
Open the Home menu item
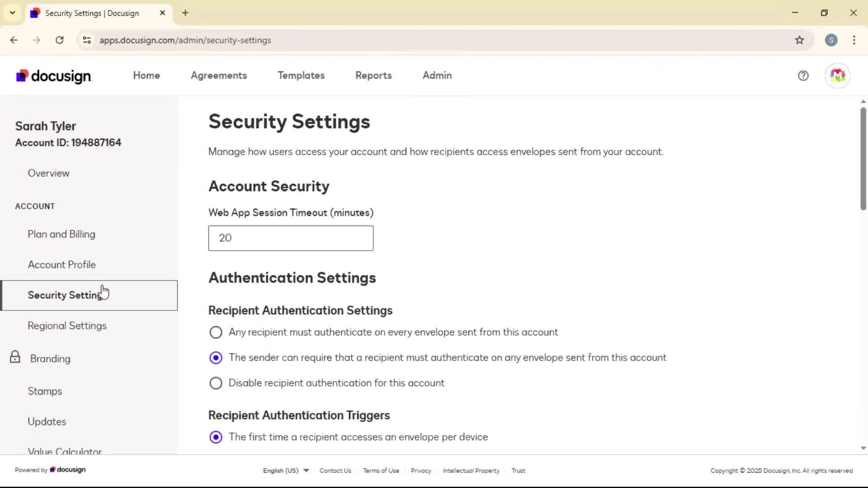coord(146,75)
